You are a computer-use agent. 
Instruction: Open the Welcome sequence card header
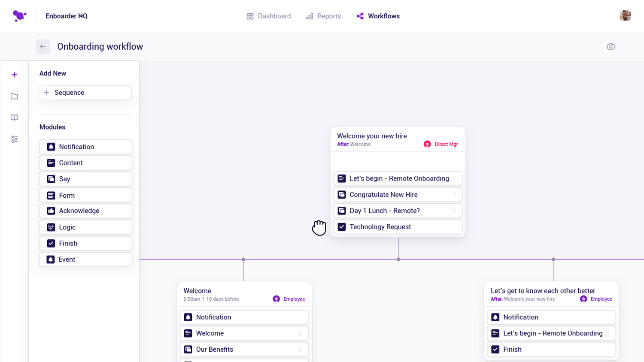coord(244,294)
